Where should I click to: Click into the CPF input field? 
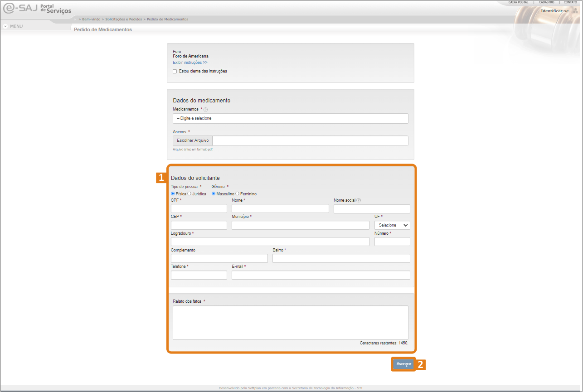pos(199,208)
